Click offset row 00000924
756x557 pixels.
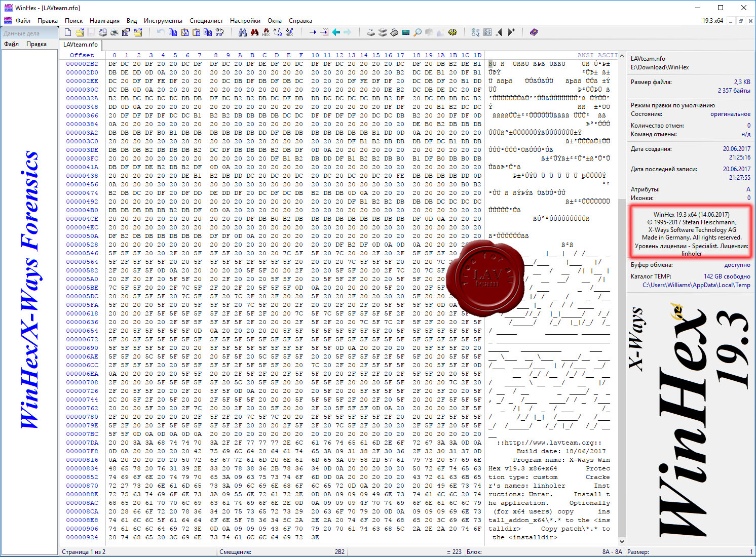tap(82, 537)
